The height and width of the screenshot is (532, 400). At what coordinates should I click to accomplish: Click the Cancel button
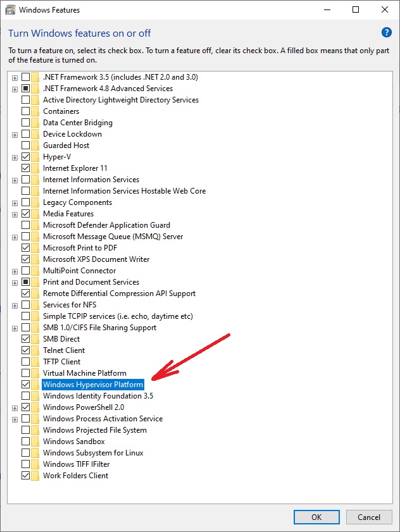[x=369, y=517]
